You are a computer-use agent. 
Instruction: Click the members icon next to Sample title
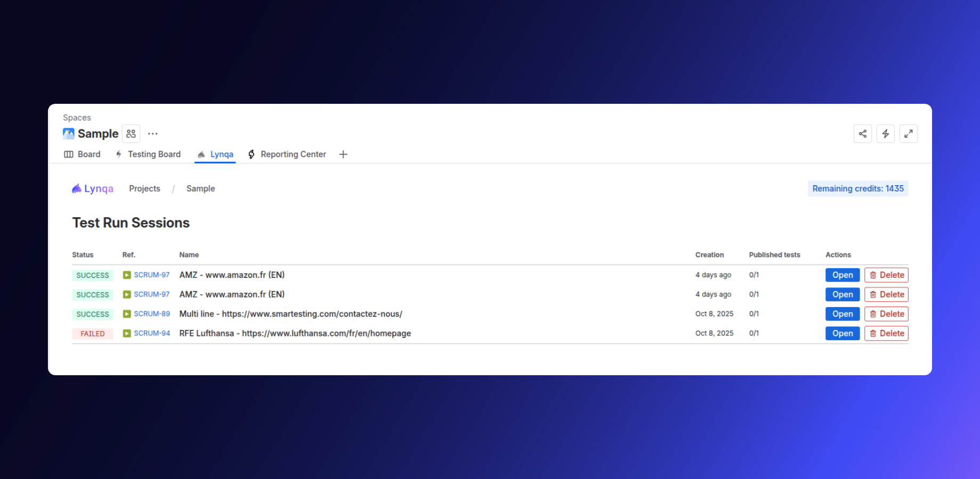point(130,134)
